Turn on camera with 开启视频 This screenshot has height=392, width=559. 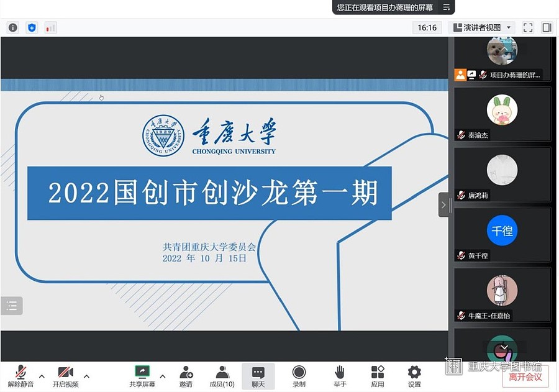pos(66,376)
